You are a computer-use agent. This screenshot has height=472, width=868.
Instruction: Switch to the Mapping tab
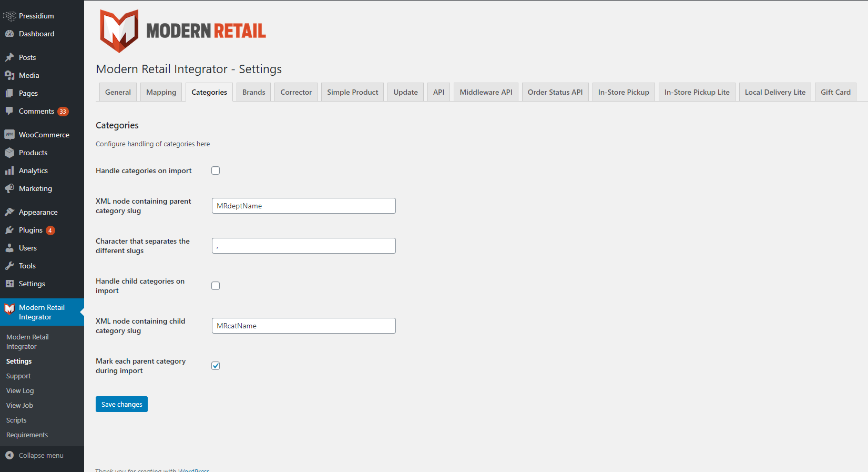(161, 92)
